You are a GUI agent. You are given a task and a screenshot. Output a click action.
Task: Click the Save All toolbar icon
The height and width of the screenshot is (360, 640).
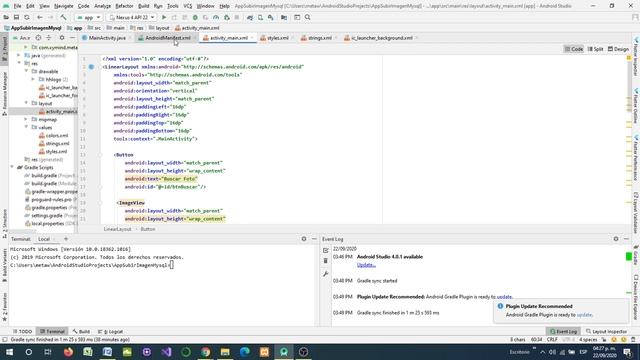(16, 18)
